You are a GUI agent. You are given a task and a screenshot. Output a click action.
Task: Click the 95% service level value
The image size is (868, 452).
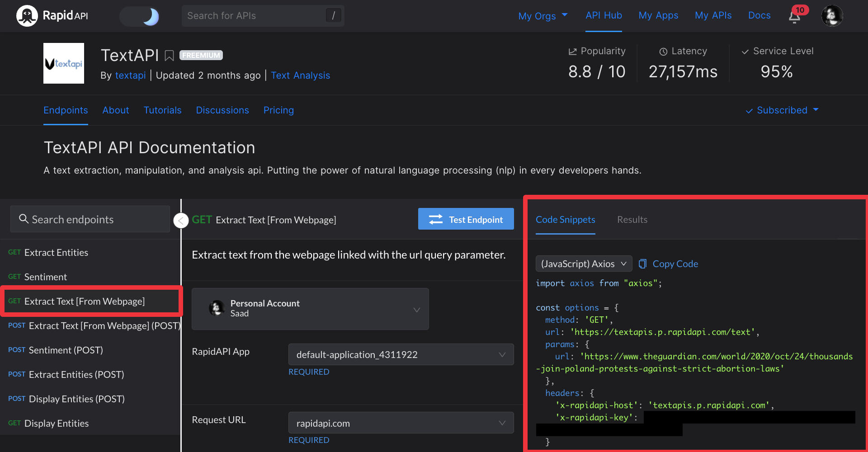tap(777, 72)
